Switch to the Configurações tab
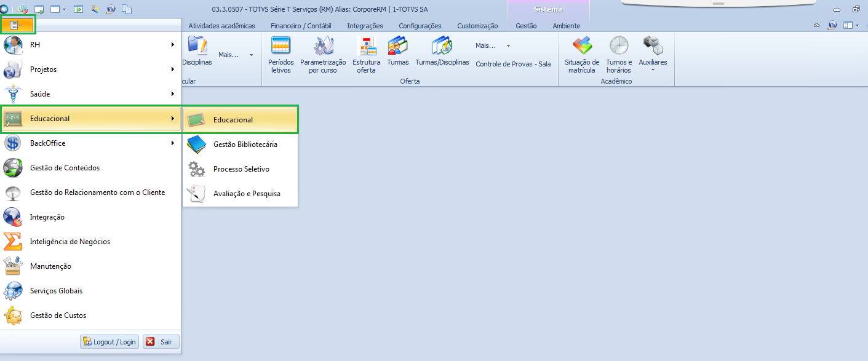Screen dimensions: 868x361 point(420,26)
